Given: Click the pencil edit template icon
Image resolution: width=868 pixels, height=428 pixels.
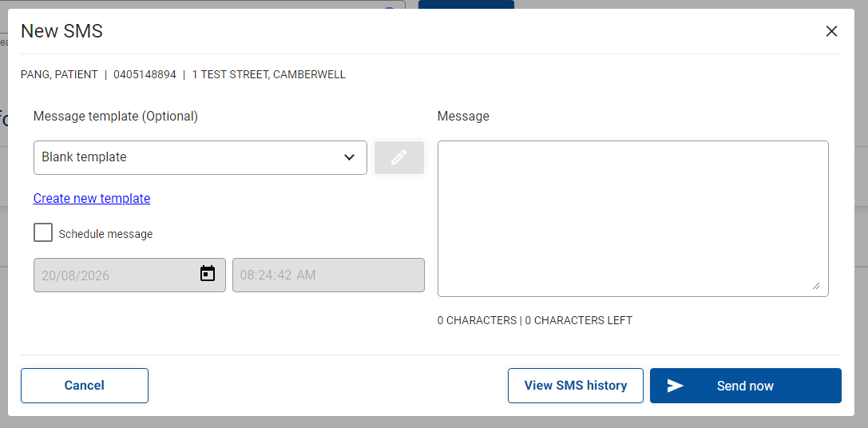Looking at the screenshot, I should point(399,158).
